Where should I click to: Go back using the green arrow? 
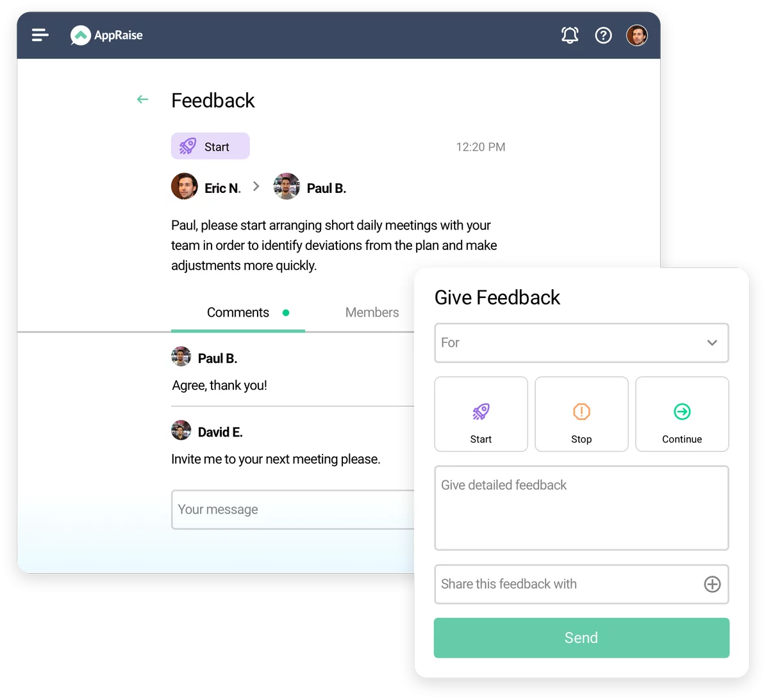[x=142, y=99]
